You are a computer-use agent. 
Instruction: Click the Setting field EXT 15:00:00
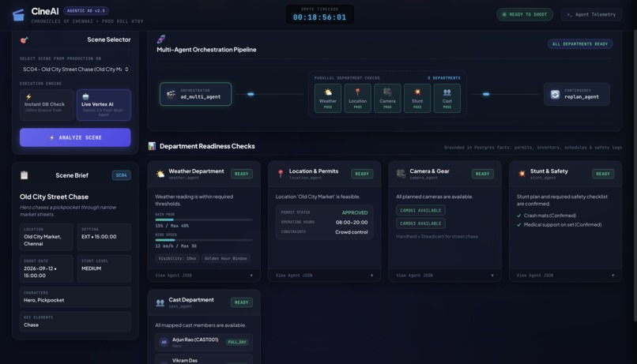(104, 237)
